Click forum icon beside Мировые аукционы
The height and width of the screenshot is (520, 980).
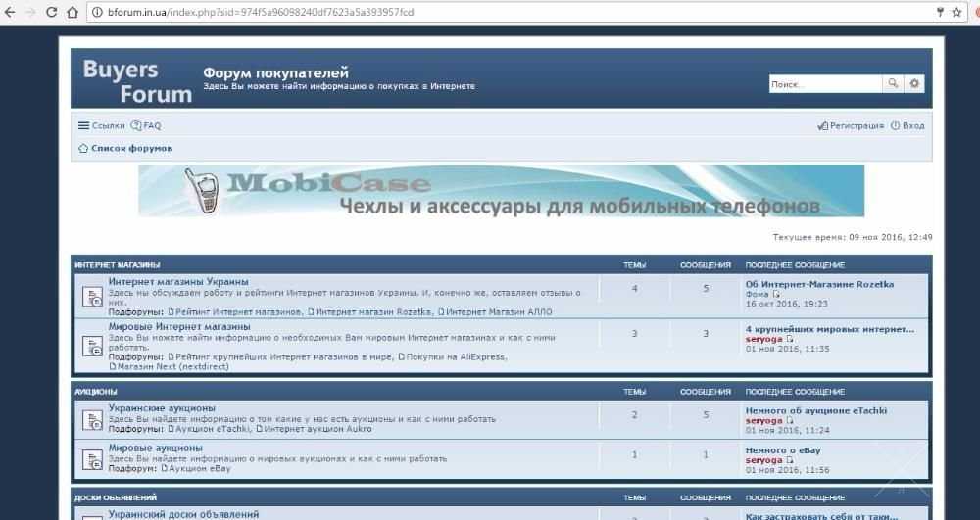92,460
